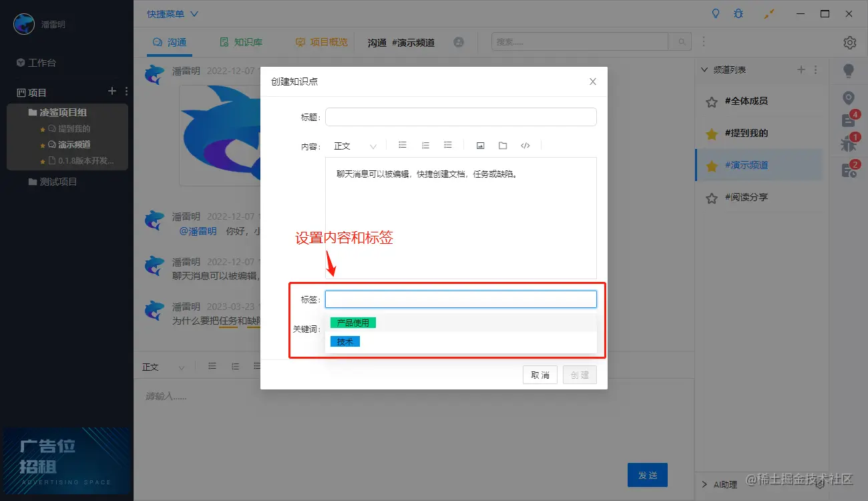Open the document icon with badge 4

pos(849,120)
